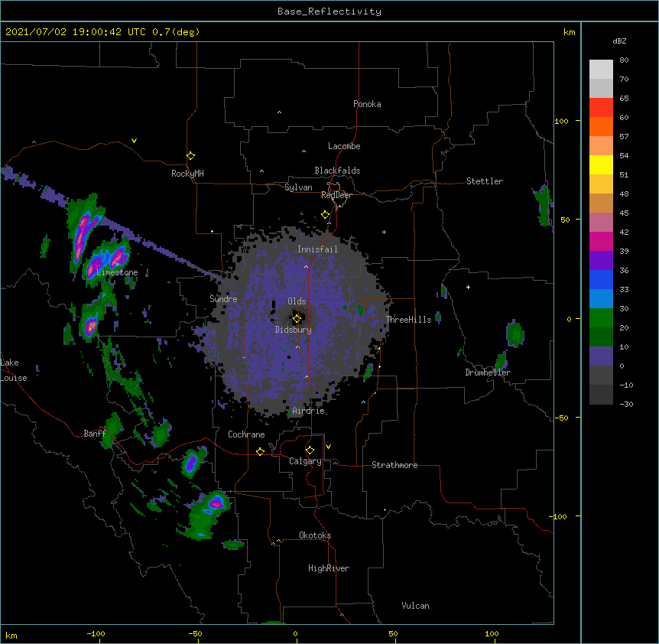
Task: Click the Airdrie label
Action: (x=309, y=411)
